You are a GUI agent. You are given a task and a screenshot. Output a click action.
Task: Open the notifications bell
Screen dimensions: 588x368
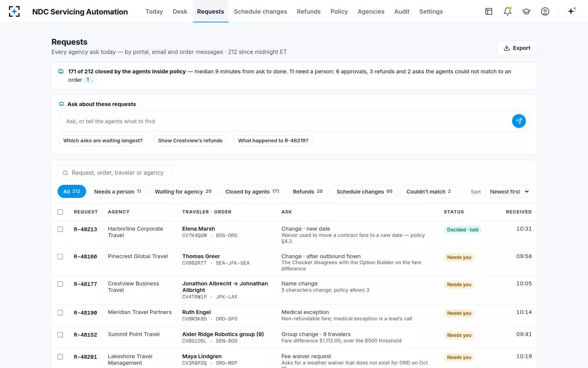(x=508, y=11)
